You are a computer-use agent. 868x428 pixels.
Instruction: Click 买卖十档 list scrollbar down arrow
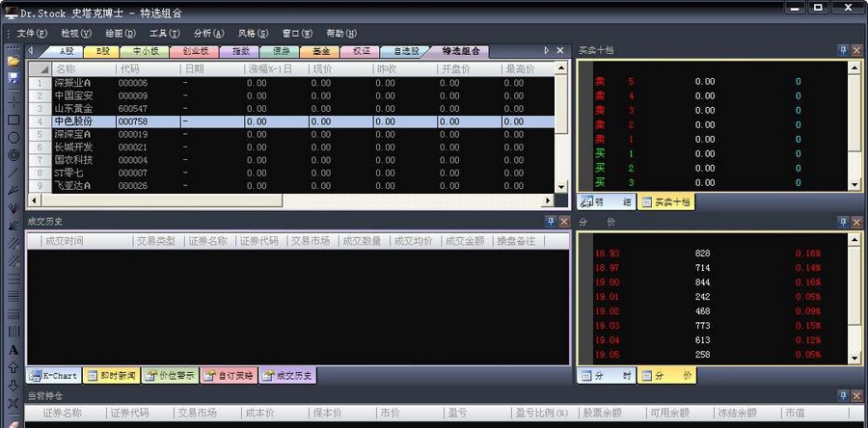[854, 185]
